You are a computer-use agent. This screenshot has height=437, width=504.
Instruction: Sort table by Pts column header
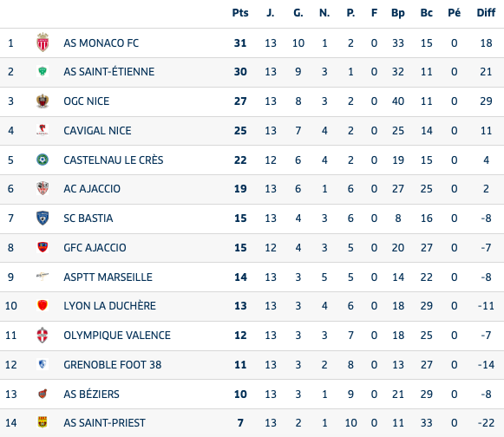point(240,13)
